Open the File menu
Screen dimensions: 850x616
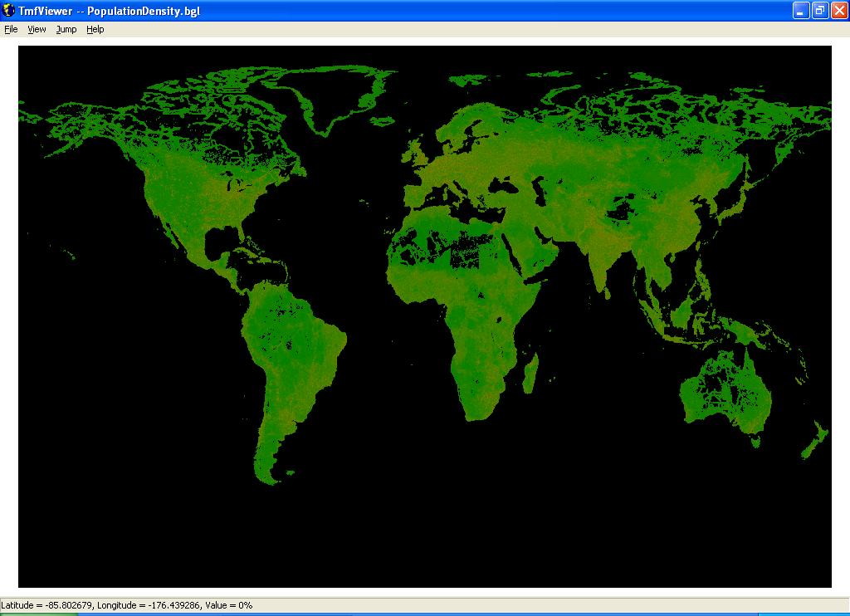click(x=11, y=29)
